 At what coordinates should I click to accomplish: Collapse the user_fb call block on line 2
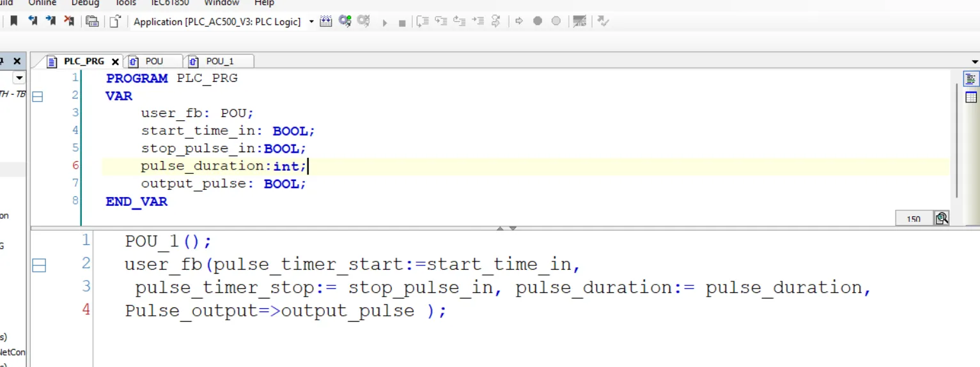click(38, 265)
